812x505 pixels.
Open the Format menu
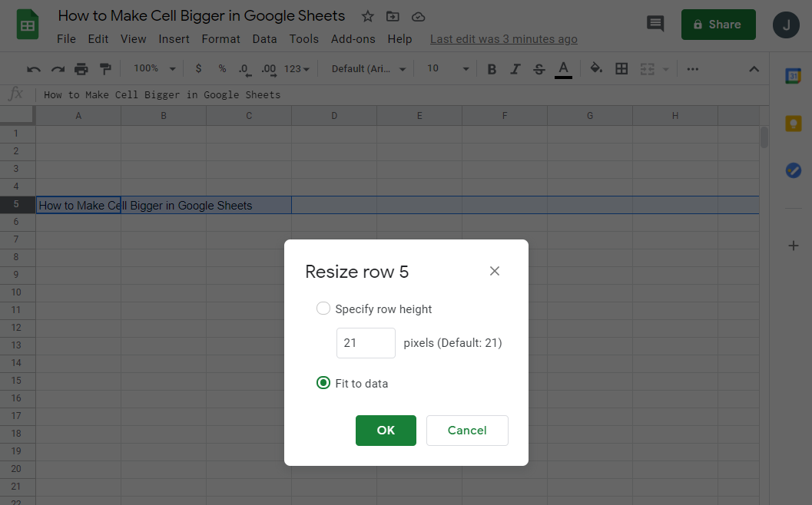(x=220, y=39)
